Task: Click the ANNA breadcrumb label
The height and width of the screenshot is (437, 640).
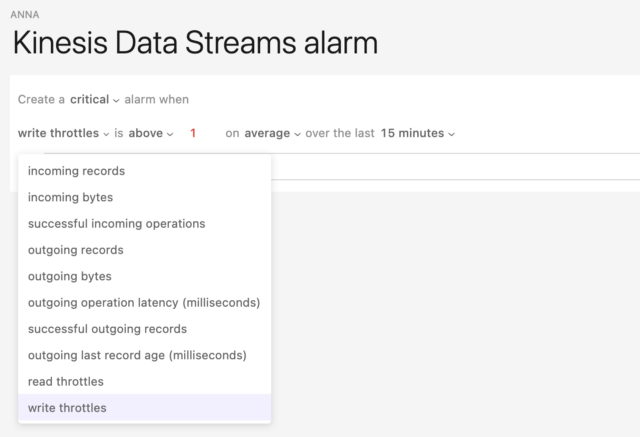Action: pos(25,15)
